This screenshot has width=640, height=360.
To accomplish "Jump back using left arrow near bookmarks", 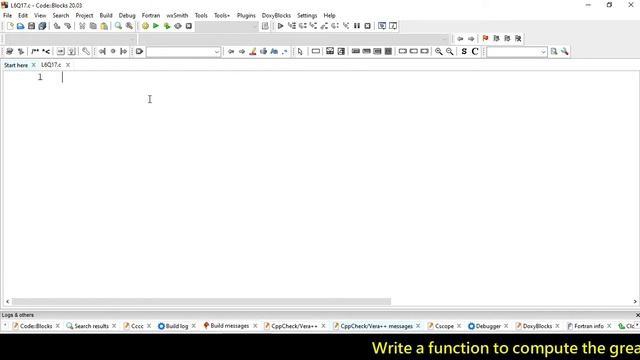I will [x=460, y=39].
